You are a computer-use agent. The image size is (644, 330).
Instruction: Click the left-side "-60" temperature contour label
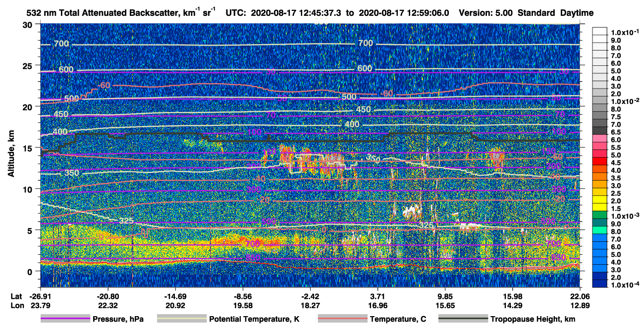click(103, 85)
